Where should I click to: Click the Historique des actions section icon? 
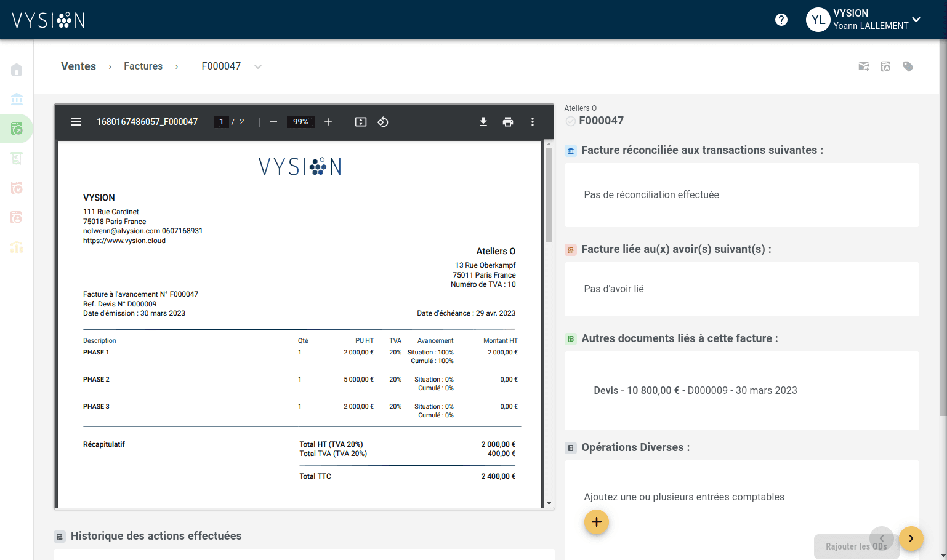[x=60, y=537]
